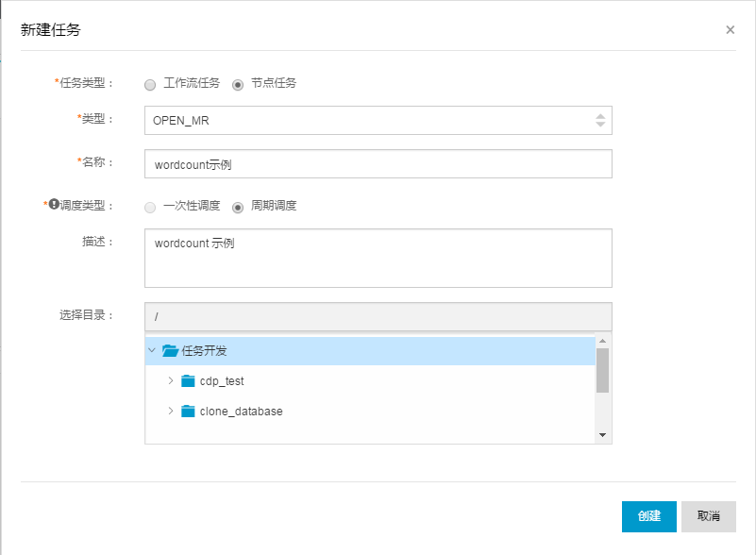Click the 创建 button
The height and width of the screenshot is (555, 756).
(x=649, y=516)
